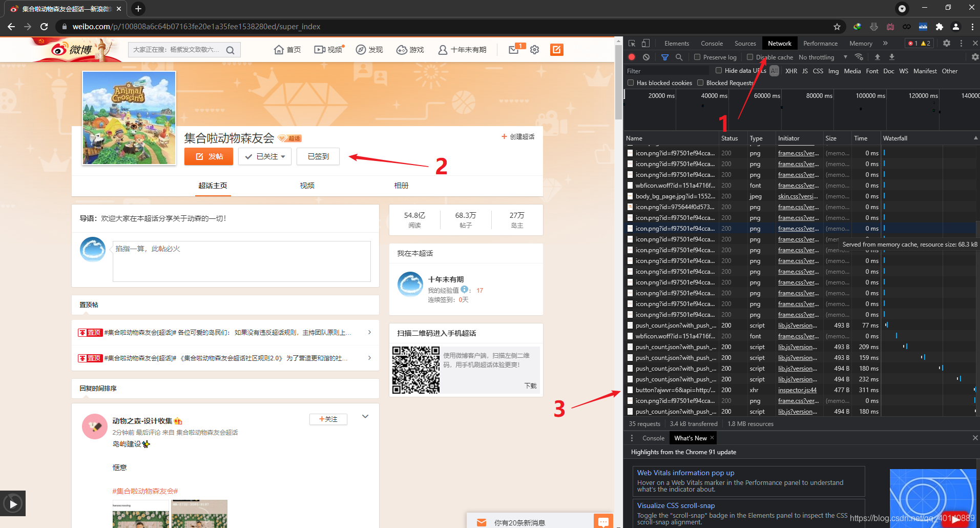Reload the page

[44, 27]
